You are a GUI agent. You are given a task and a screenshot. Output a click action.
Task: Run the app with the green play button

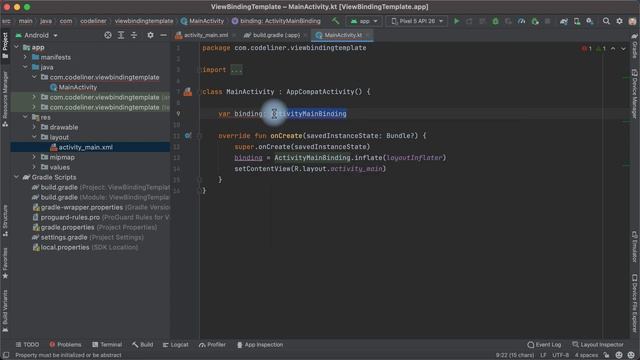coord(456,21)
